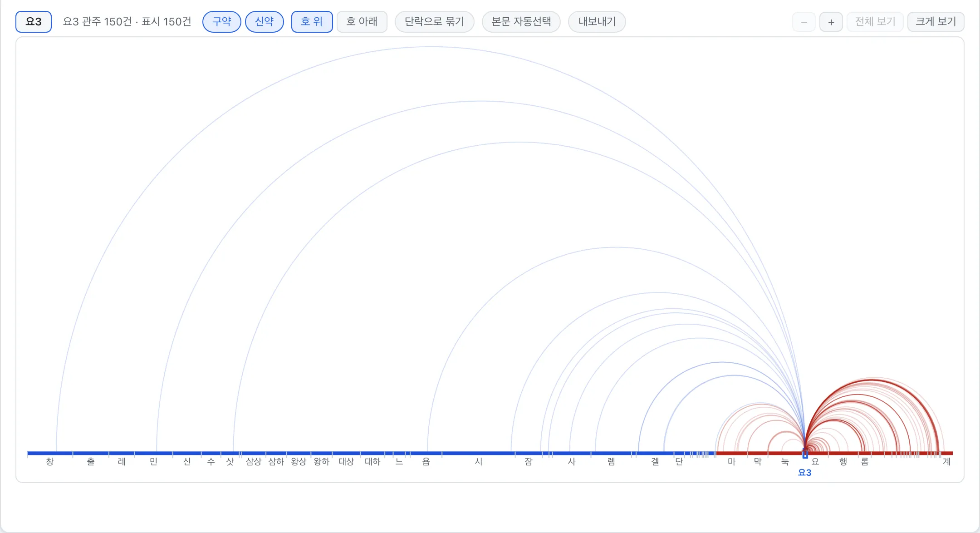Click the 요3 marker below the axis
980x533 pixels.
click(805, 473)
